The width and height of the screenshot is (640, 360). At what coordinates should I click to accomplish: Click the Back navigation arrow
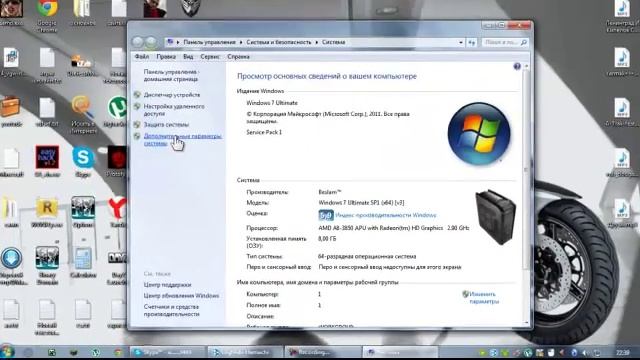click(138, 42)
